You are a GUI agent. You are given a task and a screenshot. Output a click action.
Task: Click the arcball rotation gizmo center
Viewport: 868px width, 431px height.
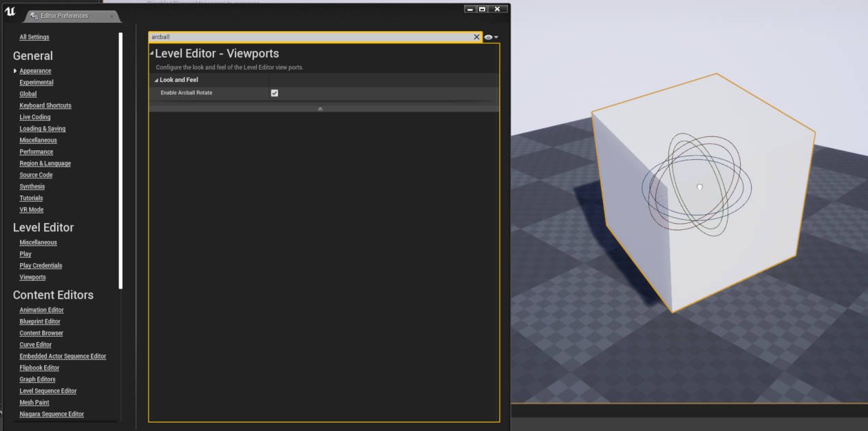click(x=699, y=186)
